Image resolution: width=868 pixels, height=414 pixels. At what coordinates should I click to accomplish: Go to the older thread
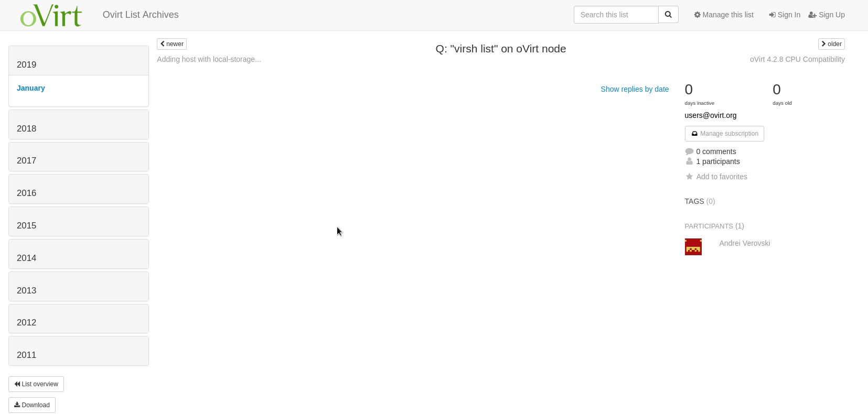(x=831, y=44)
